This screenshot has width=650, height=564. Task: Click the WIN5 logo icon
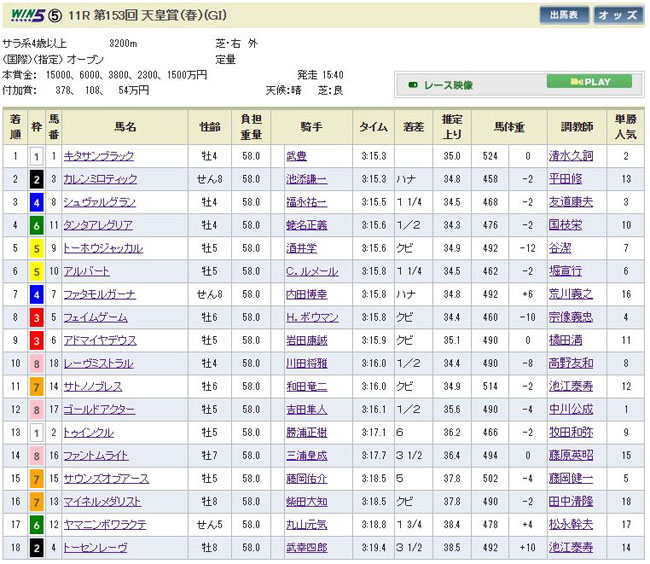click(28, 15)
